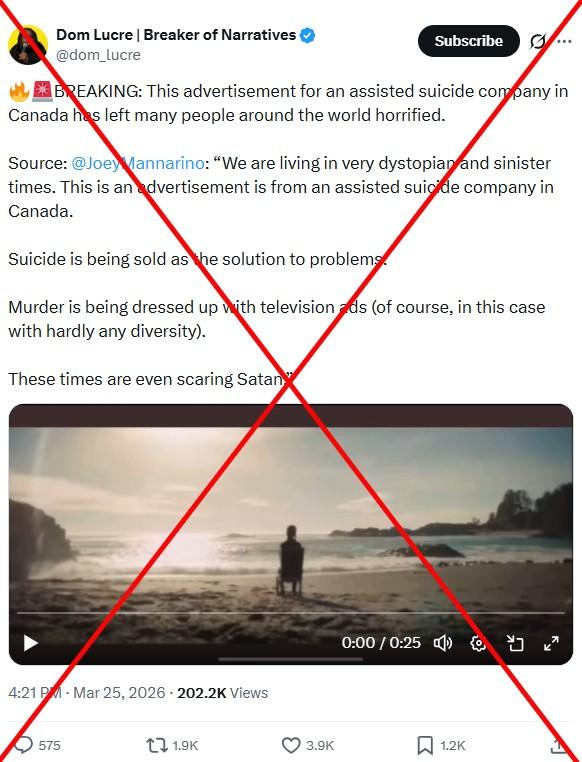Expand the video to fullscreen
The width and height of the screenshot is (582, 762).
click(551, 643)
